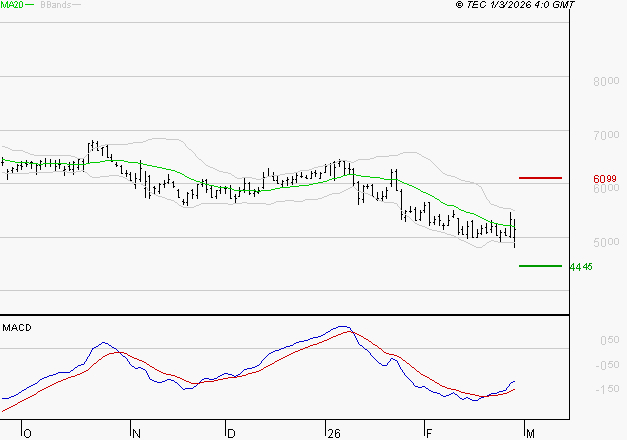Click the red resistance level line
Viewport: 627px width, 440px height.
tap(540, 178)
